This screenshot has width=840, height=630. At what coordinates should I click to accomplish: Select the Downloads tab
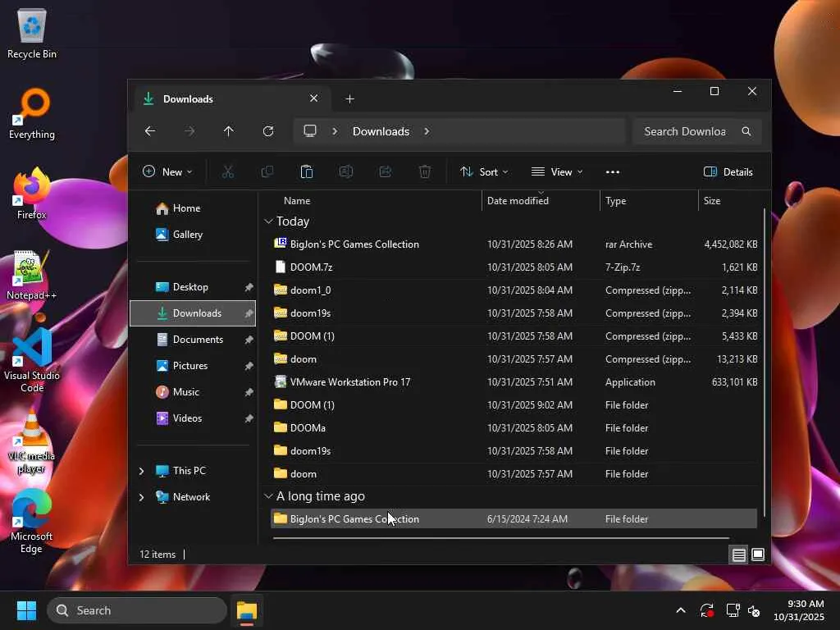tap(231, 99)
